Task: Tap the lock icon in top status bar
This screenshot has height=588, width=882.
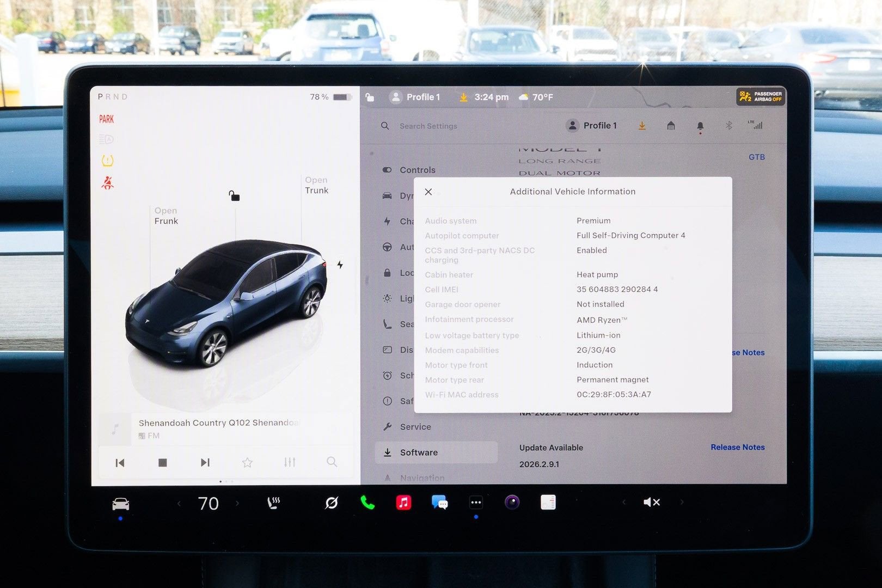Action: click(x=370, y=97)
